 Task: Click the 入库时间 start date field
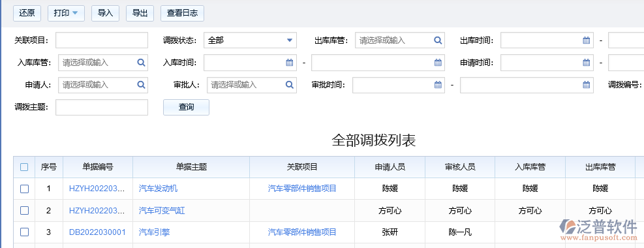point(250,63)
